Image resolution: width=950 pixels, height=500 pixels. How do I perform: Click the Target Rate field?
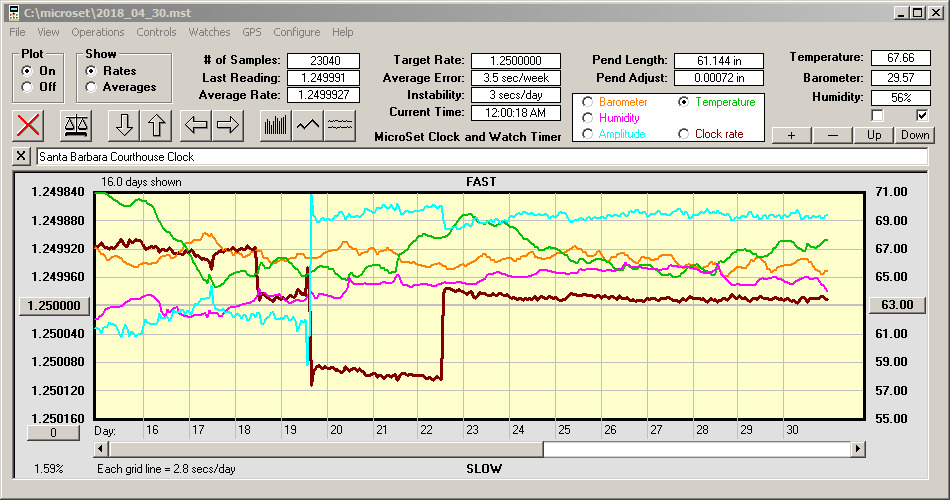[x=516, y=61]
